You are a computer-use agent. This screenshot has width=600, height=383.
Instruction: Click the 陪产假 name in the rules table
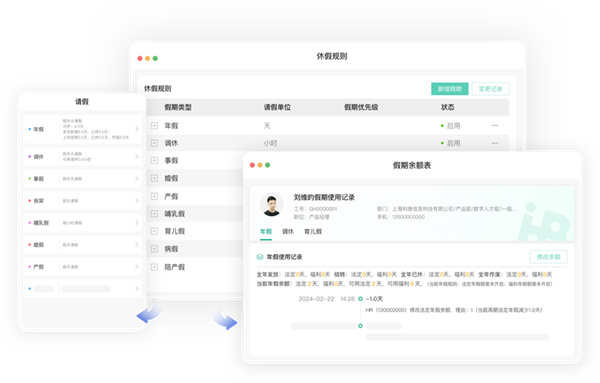175,267
